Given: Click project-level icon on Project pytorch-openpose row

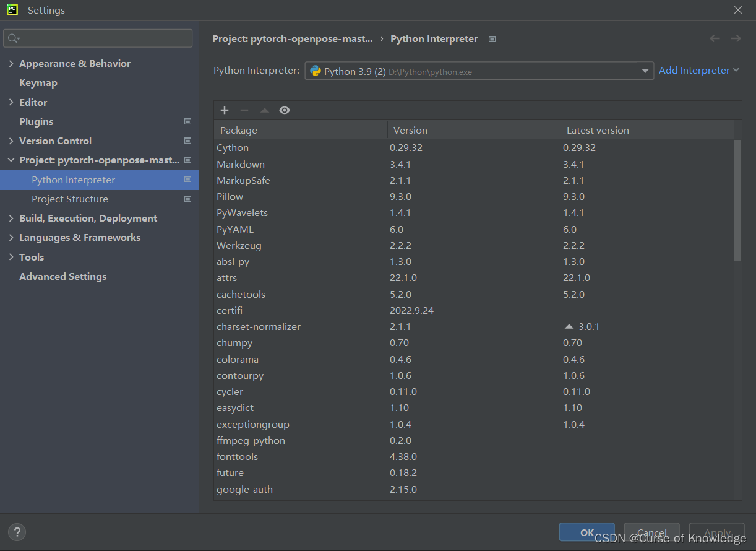Looking at the screenshot, I should (187, 160).
